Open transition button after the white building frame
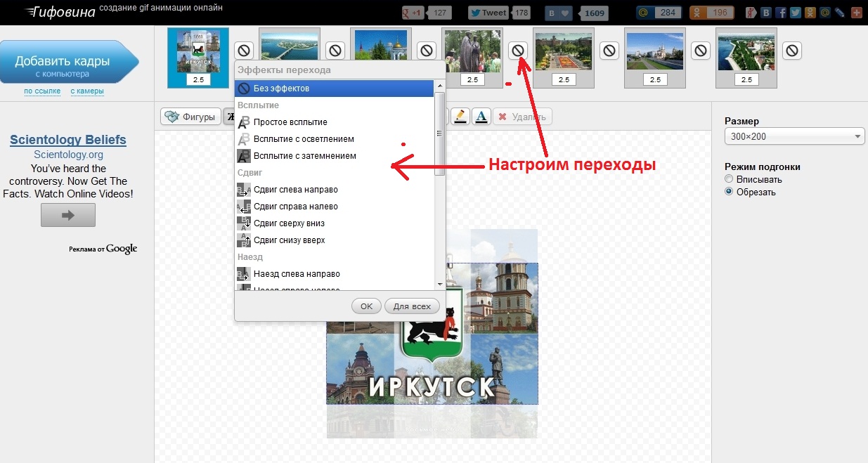Viewport: 868px width, 463px height. 701,51
